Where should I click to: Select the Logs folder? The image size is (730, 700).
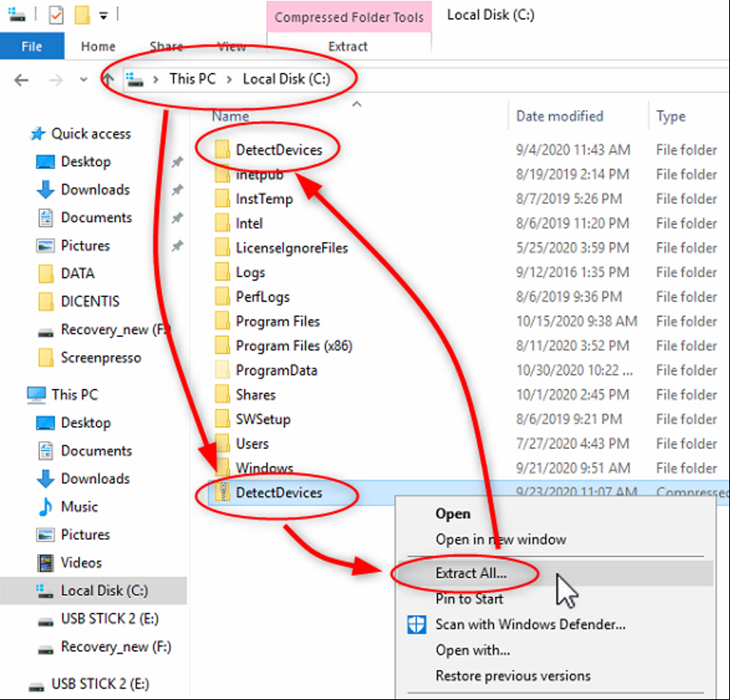point(250,272)
